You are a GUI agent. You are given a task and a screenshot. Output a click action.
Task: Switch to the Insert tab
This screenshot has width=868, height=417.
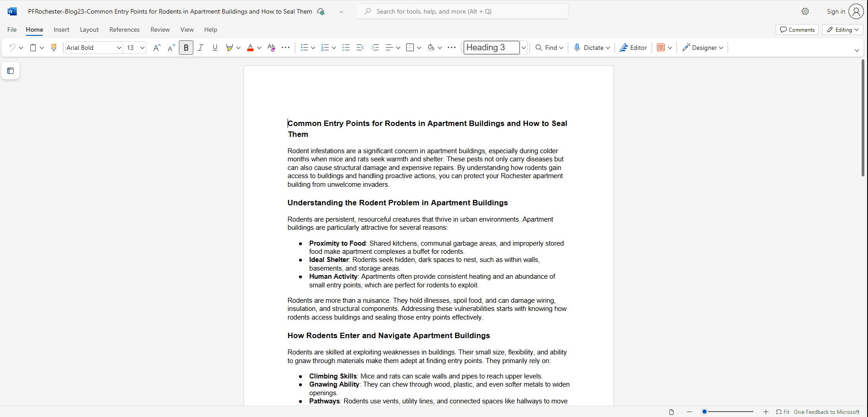[62, 29]
